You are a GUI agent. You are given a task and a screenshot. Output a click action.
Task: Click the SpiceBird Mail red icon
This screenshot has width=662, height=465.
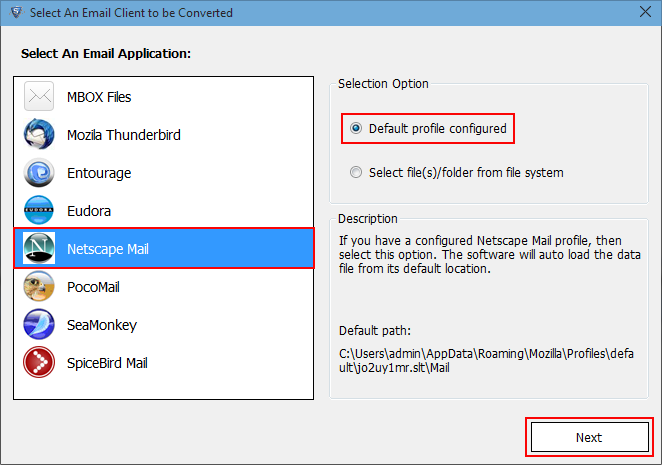pos(39,362)
